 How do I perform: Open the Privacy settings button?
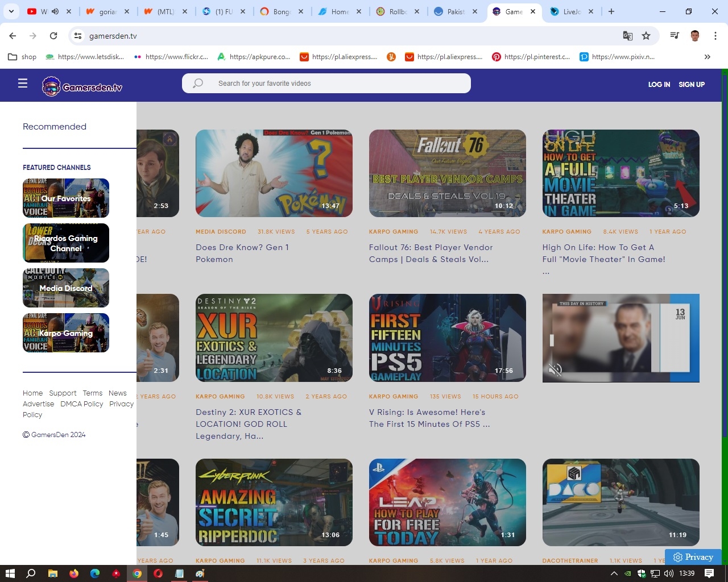(x=693, y=557)
